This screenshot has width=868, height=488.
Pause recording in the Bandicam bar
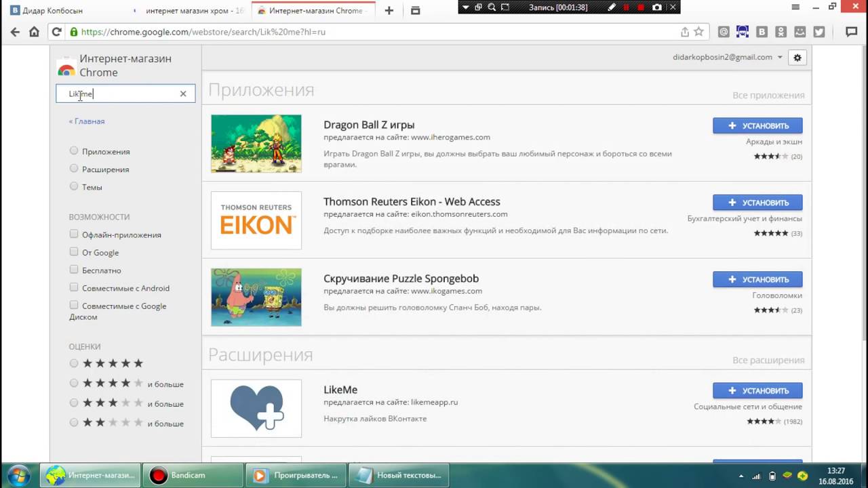coord(627,7)
